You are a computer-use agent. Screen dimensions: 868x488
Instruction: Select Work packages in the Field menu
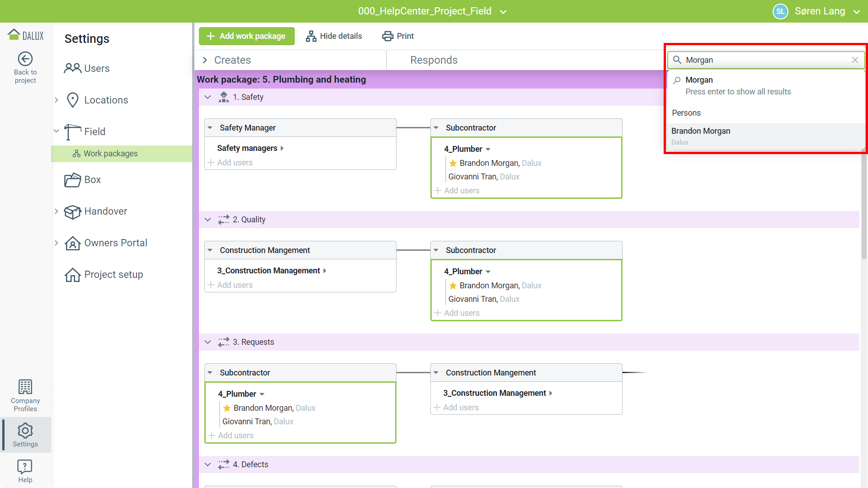[110, 154]
